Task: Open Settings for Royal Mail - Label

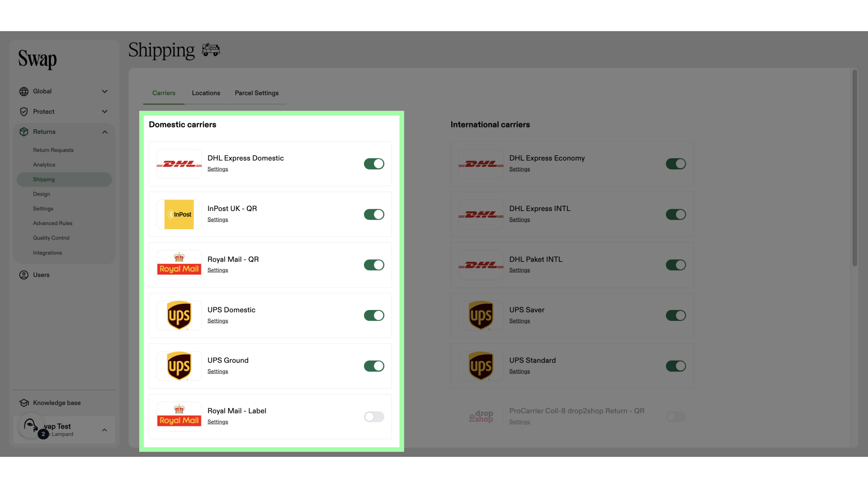Action: 217,422
